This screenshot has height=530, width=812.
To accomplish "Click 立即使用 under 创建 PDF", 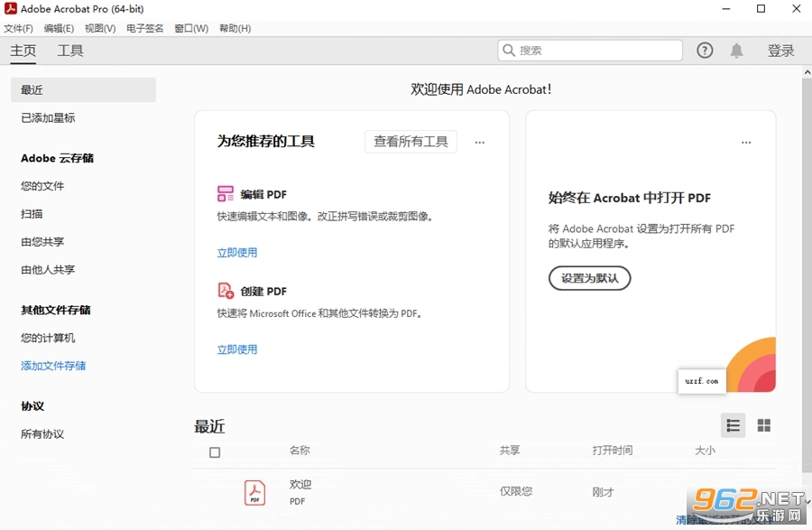I will tap(237, 349).
